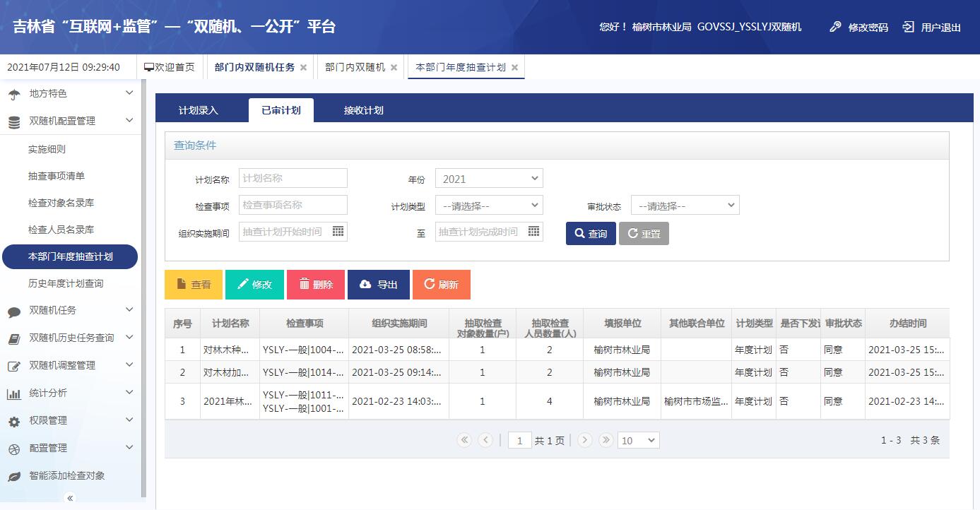Switch to the 接收计划 tab
The image size is (980, 510).
[363, 110]
